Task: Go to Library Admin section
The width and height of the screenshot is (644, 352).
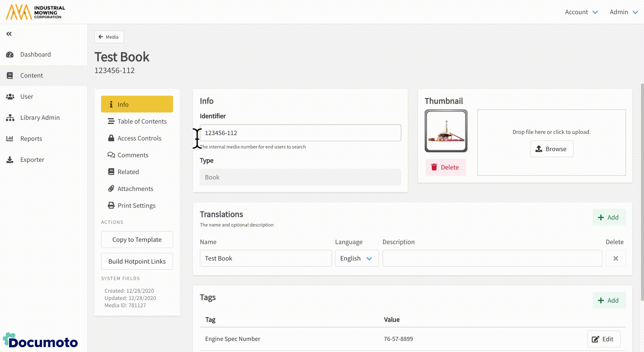Action: click(x=40, y=117)
